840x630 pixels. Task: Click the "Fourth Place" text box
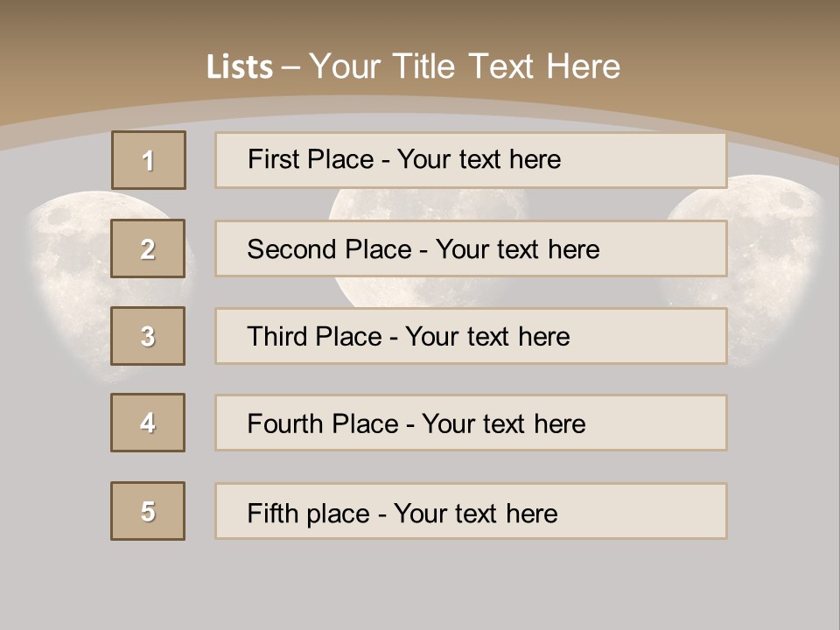[x=471, y=423]
